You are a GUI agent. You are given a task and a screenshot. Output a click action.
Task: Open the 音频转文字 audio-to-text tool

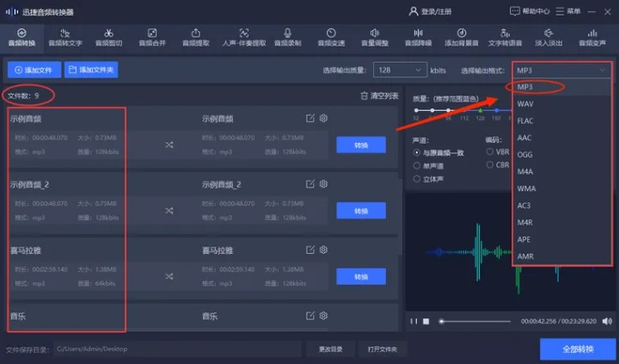point(66,38)
